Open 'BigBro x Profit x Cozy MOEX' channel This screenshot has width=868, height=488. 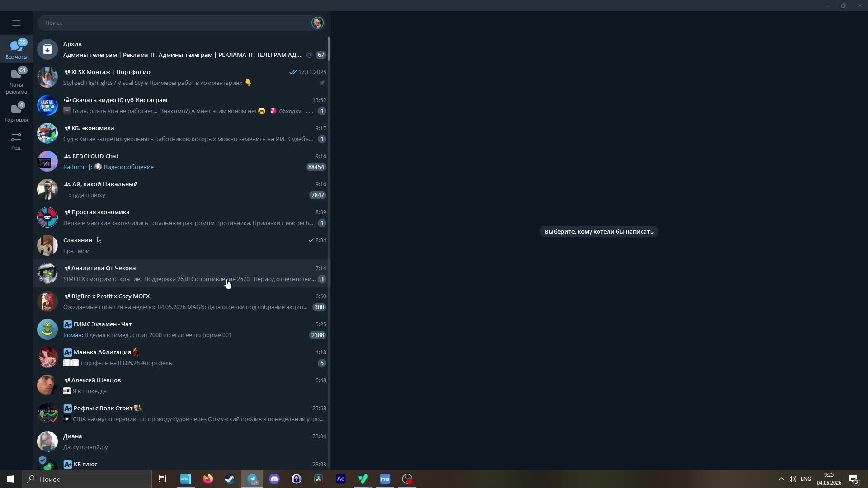click(181, 301)
